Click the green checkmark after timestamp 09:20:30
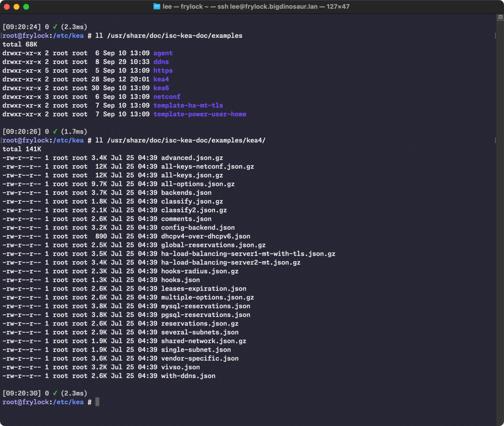This screenshot has width=504, height=426. point(55,393)
